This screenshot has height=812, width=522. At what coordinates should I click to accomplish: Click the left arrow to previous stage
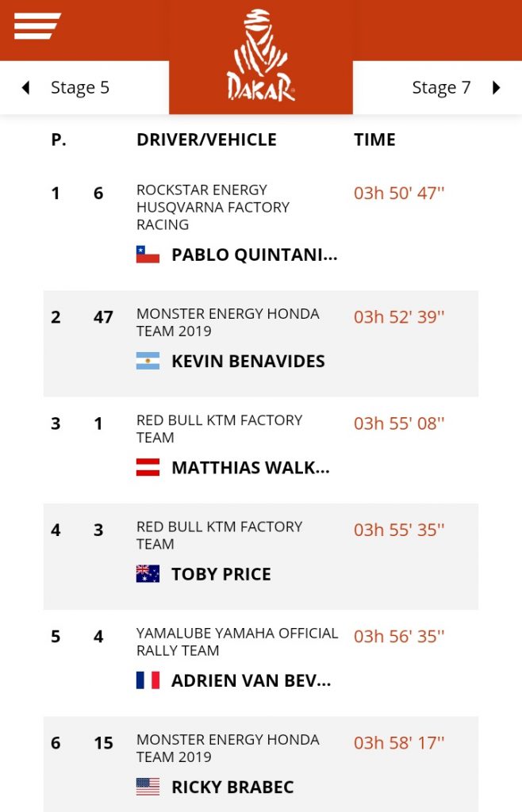click(25, 88)
